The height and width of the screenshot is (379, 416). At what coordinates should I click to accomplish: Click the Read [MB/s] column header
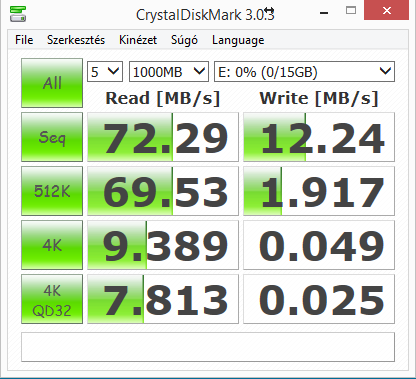coord(163,98)
